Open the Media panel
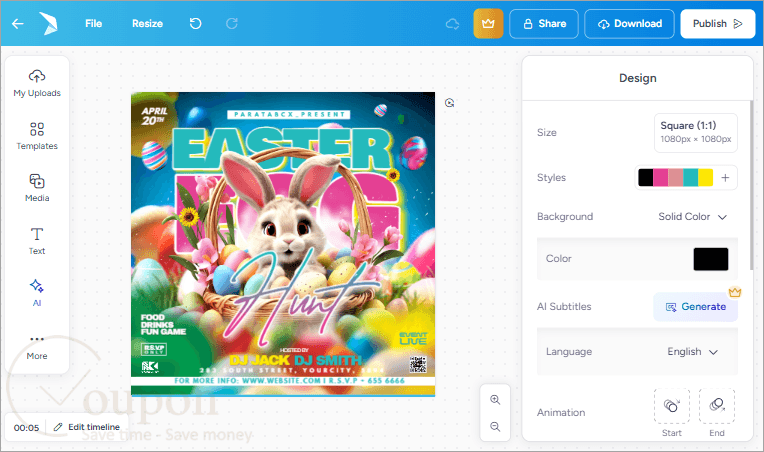The height and width of the screenshot is (452, 764). click(37, 188)
